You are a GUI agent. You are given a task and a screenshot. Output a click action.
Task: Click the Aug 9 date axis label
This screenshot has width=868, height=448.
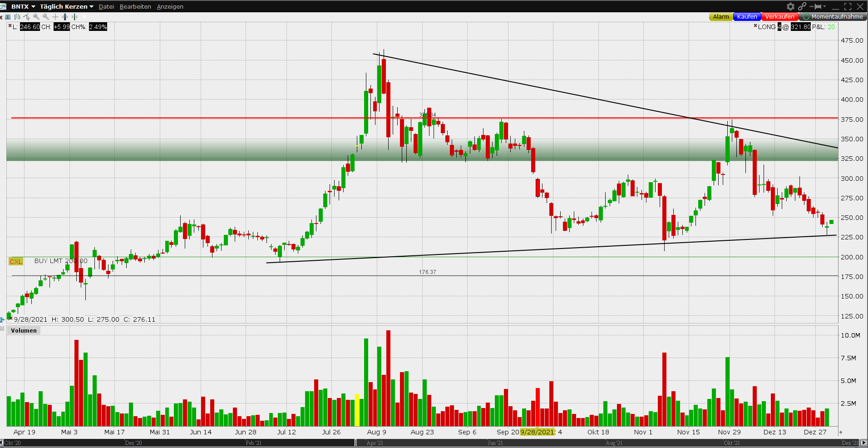[x=377, y=432]
